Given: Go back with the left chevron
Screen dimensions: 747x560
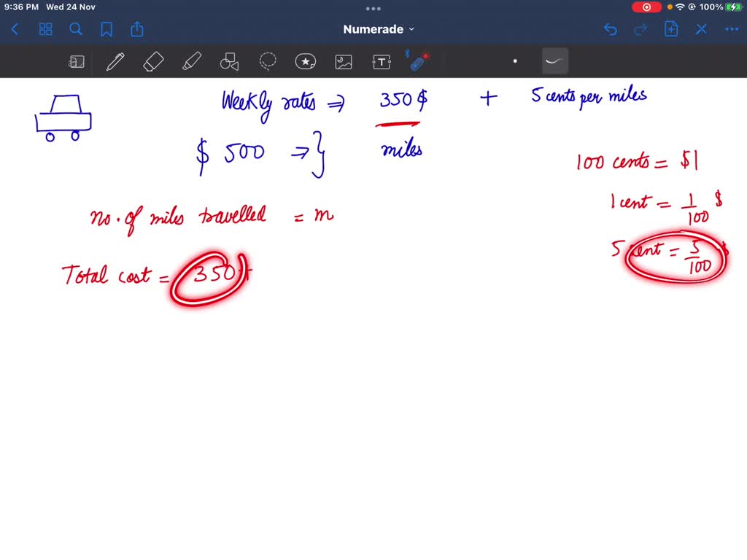Looking at the screenshot, I should 15,29.
